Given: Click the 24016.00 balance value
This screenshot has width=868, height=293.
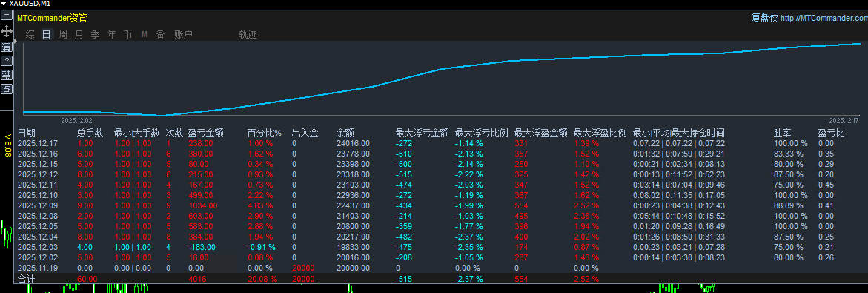Looking at the screenshot, I should pos(353,143).
